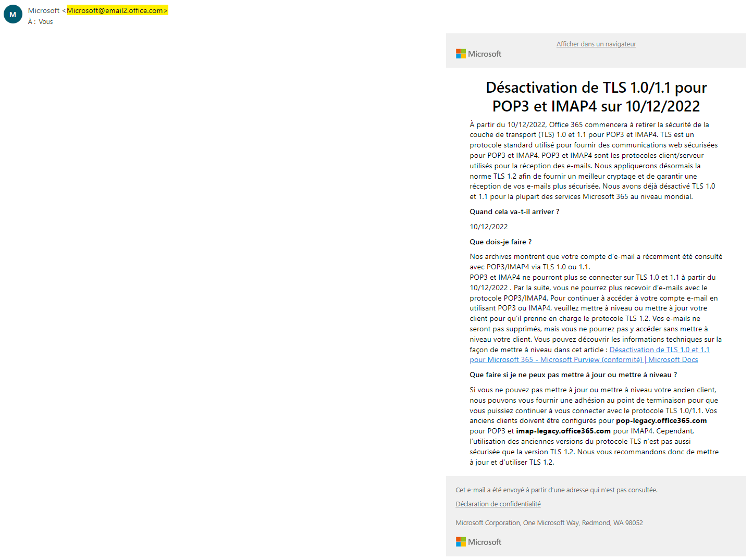Click the heading 'Quand cela va-t-il arriver ?'
The height and width of the screenshot is (560, 753).
tap(514, 211)
